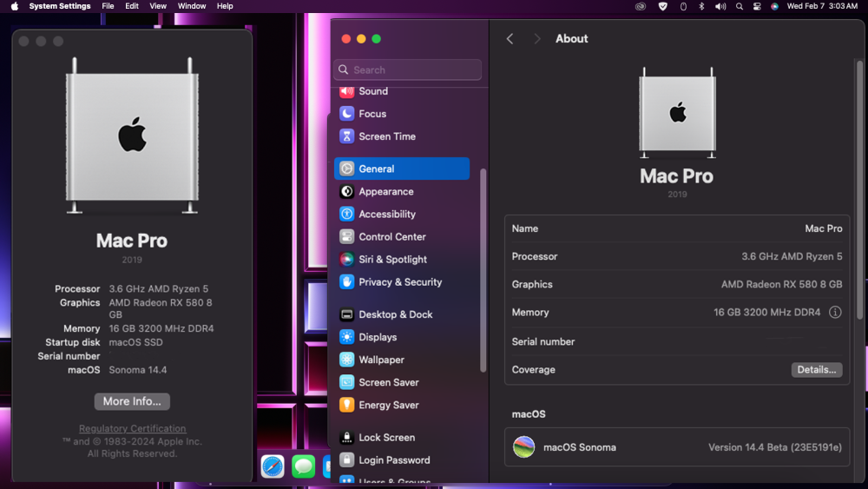Open Sound settings in sidebar
The height and width of the screenshot is (489, 868).
tap(402, 91)
